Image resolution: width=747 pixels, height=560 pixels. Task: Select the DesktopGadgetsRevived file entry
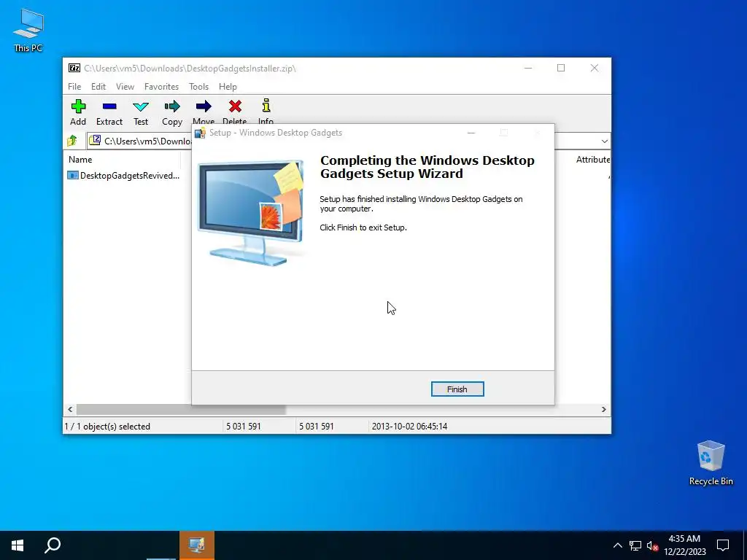124,176
